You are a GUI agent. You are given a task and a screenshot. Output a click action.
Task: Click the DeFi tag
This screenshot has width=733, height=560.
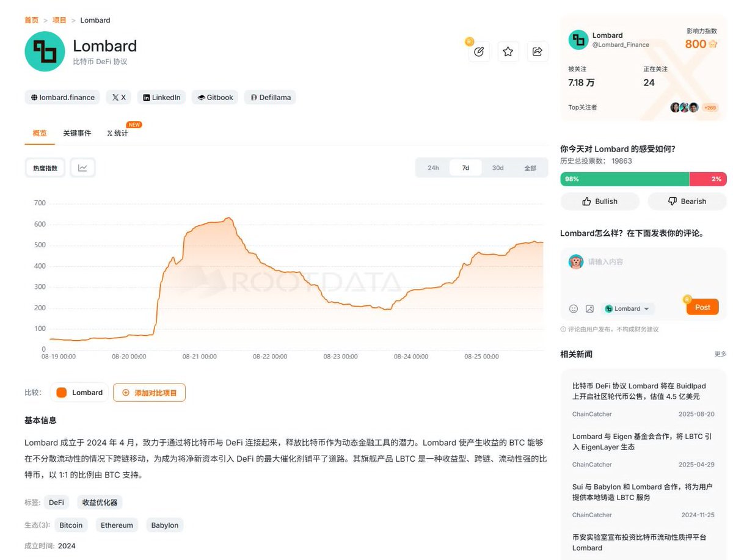point(56,503)
